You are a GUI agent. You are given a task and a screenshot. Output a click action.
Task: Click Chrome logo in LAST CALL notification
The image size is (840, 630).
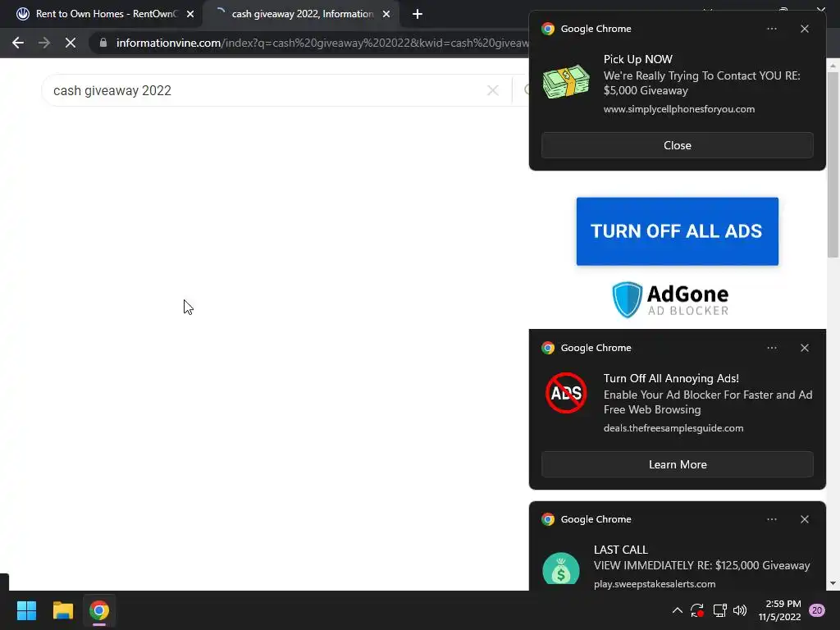(x=547, y=519)
